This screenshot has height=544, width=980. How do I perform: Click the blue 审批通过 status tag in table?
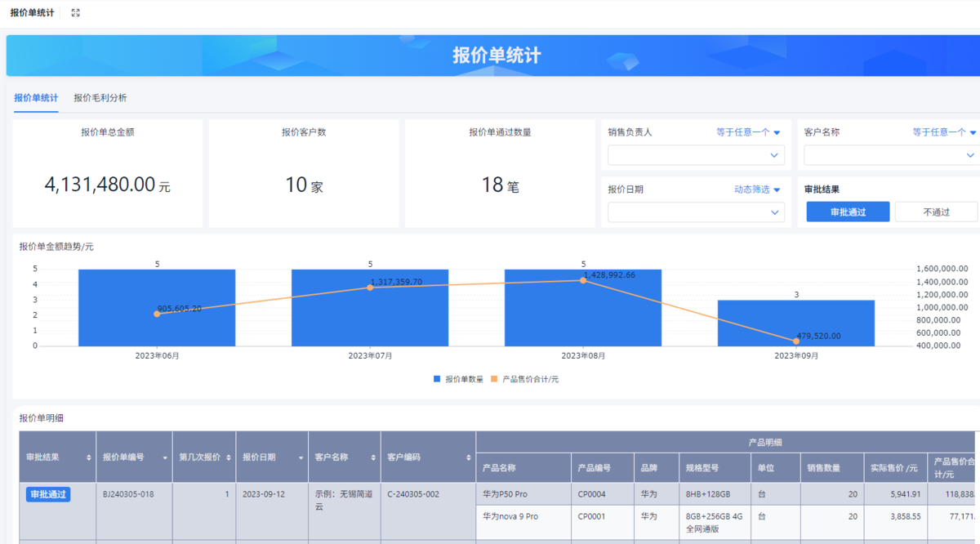(x=48, y=494)
